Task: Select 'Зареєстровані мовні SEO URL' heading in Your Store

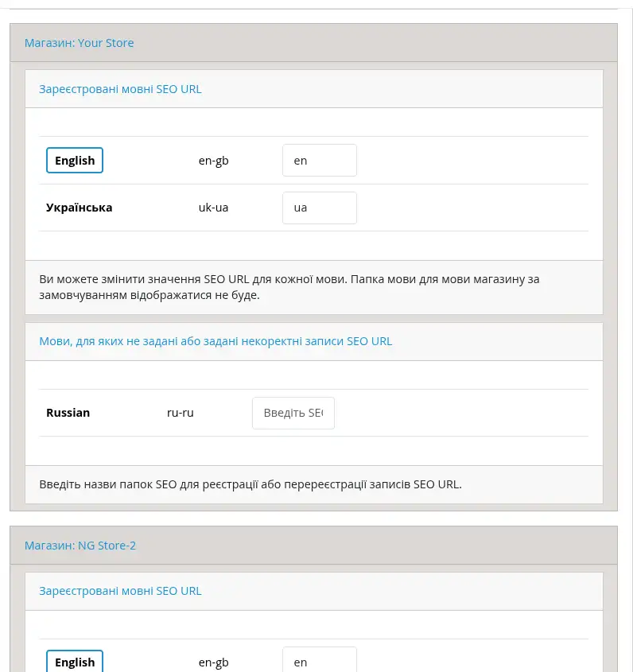Action: [x=120, y=89]
